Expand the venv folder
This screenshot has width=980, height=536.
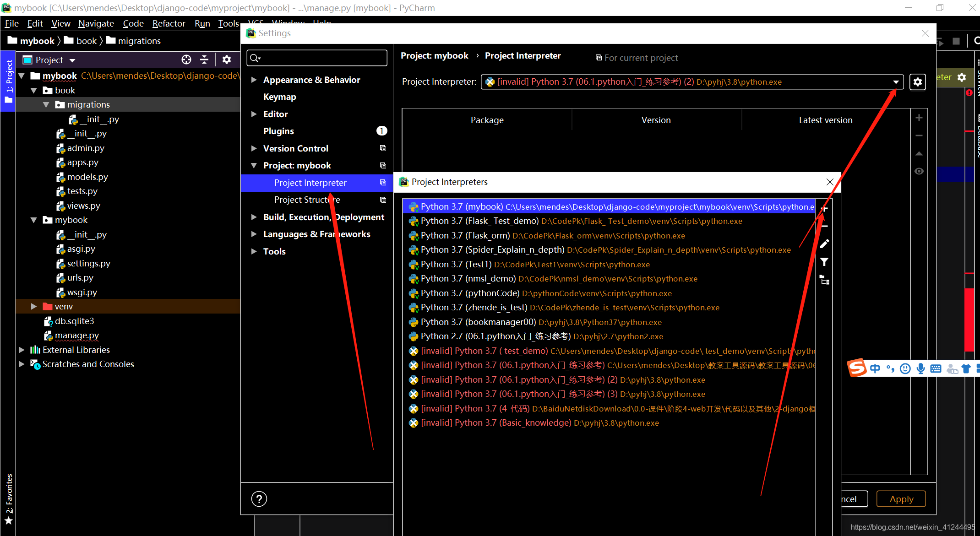point(33,307)
